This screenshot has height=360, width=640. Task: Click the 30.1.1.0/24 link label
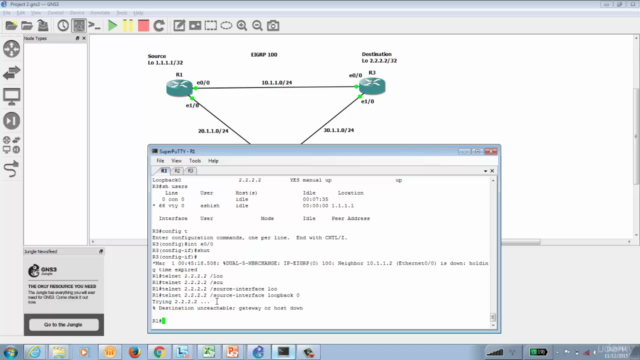point(339,130)
